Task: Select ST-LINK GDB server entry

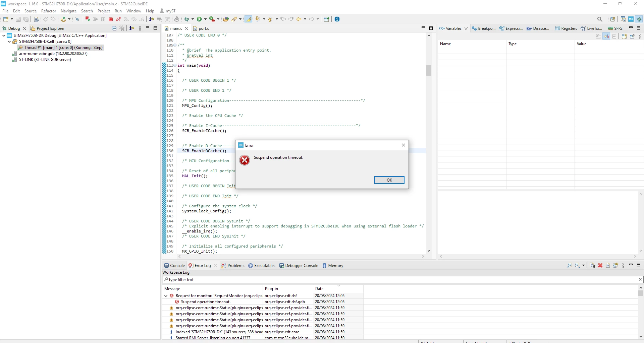Action: coord(42,60)
